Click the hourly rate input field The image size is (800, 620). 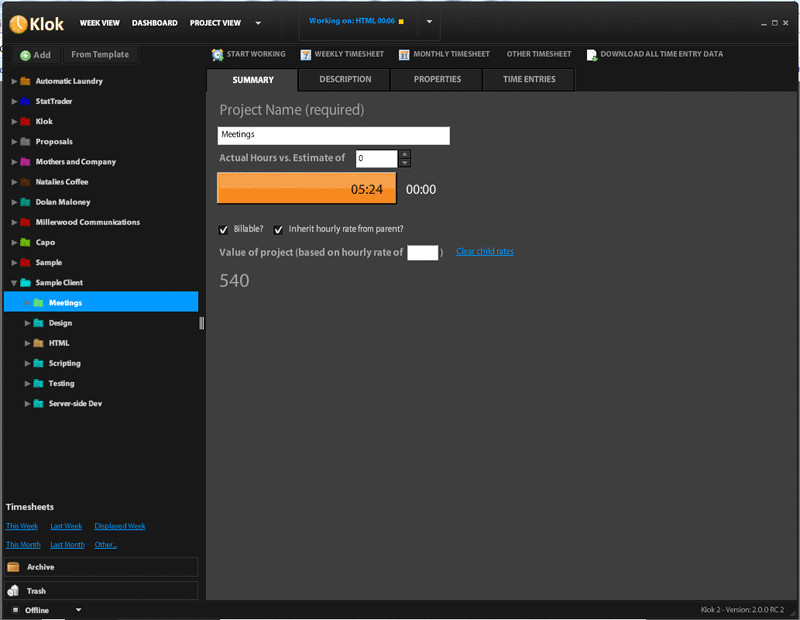(x=422, y=253)
